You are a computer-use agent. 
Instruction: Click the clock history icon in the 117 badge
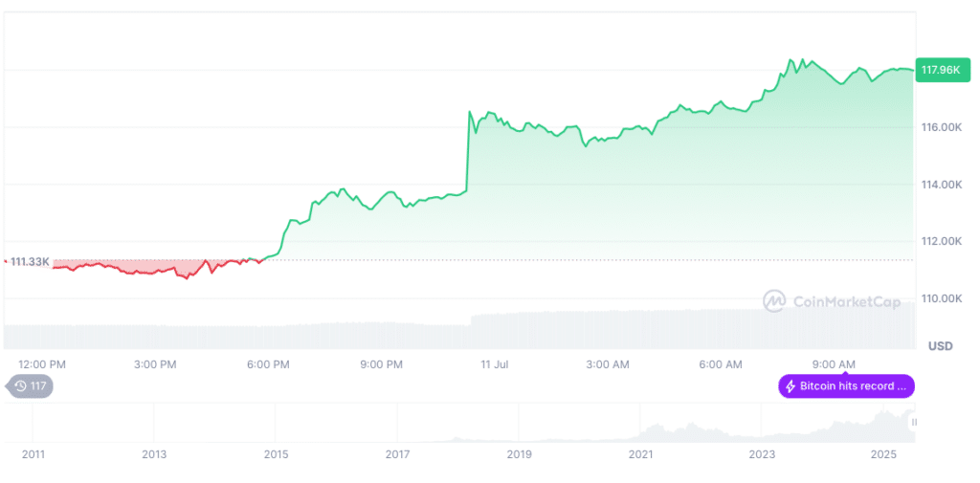[x=20, y=386]
